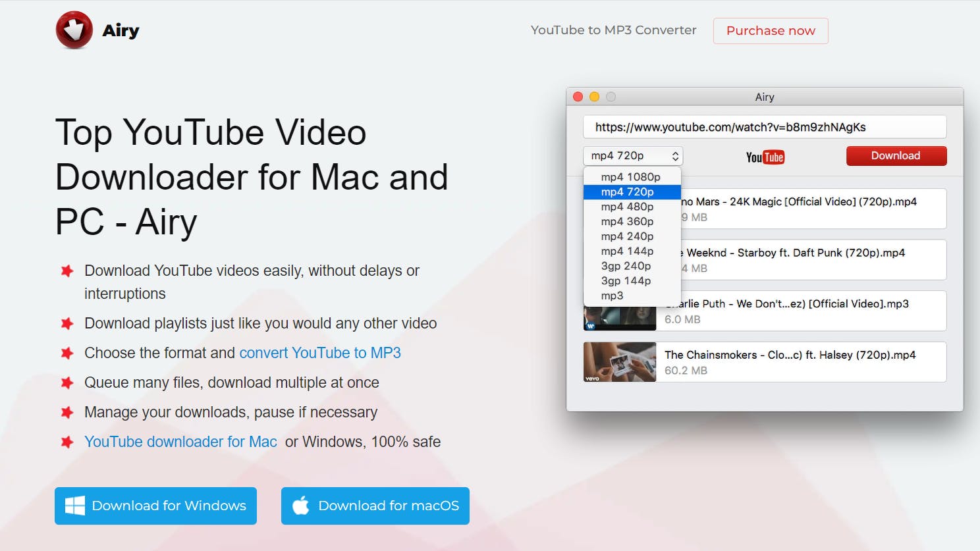Pick mp4 240p from the format list
The width and height of the screenshot is (980, 551).
coord(631,236)
